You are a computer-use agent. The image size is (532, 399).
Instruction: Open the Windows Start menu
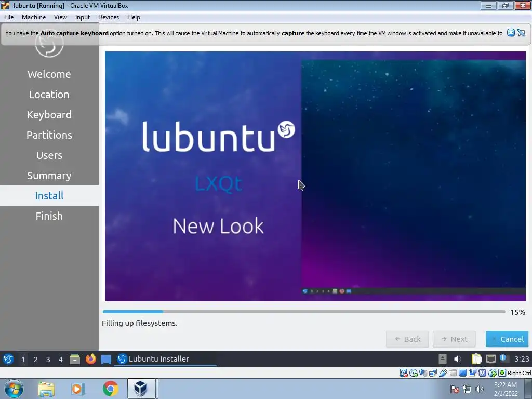click(x=14, y=389)
